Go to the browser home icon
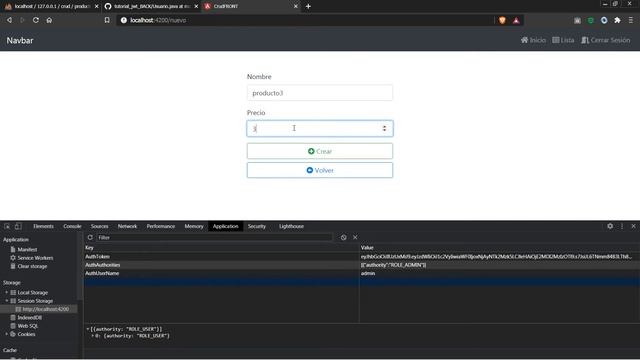 point(49,20)
